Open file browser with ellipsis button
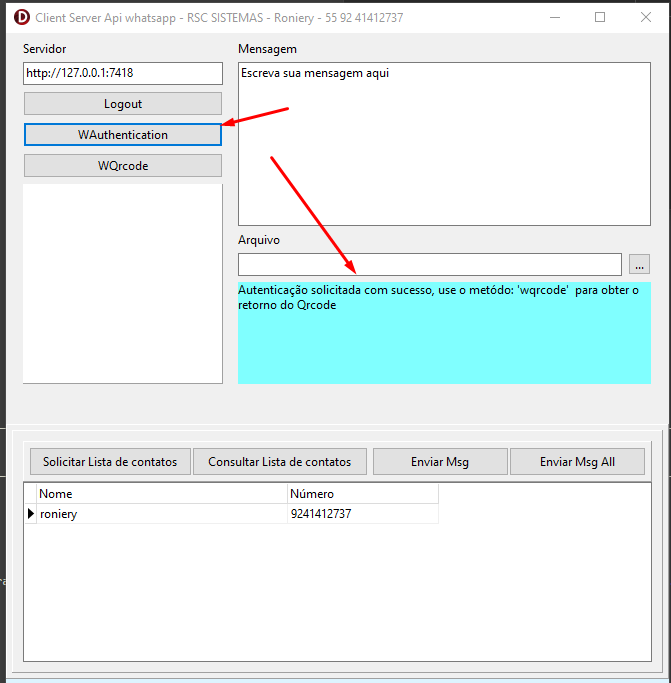 (640, 264)
